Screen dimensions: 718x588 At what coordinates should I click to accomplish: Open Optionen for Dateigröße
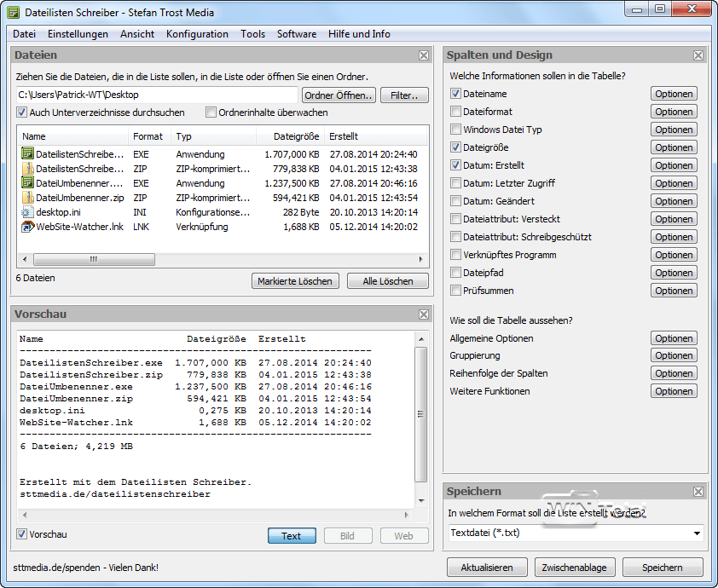pos(674,147)
